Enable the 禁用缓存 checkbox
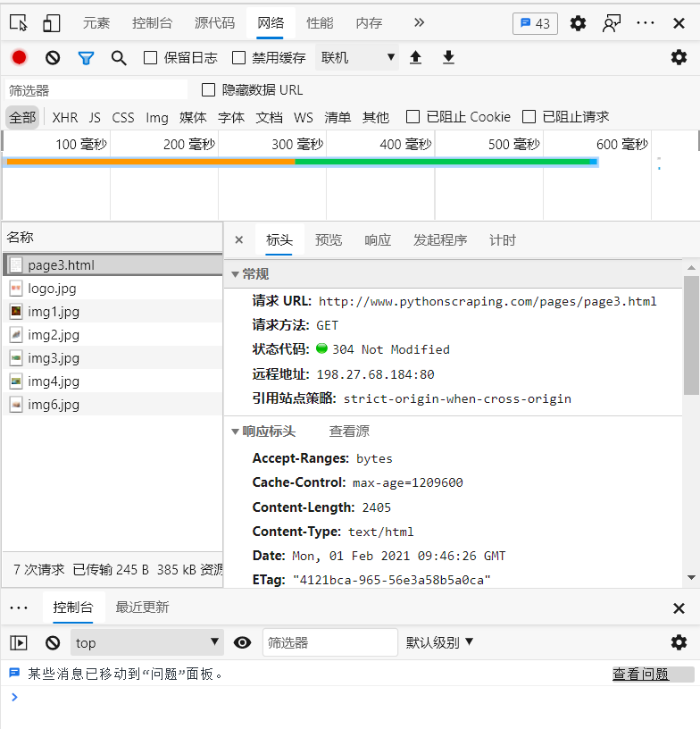 238,58
